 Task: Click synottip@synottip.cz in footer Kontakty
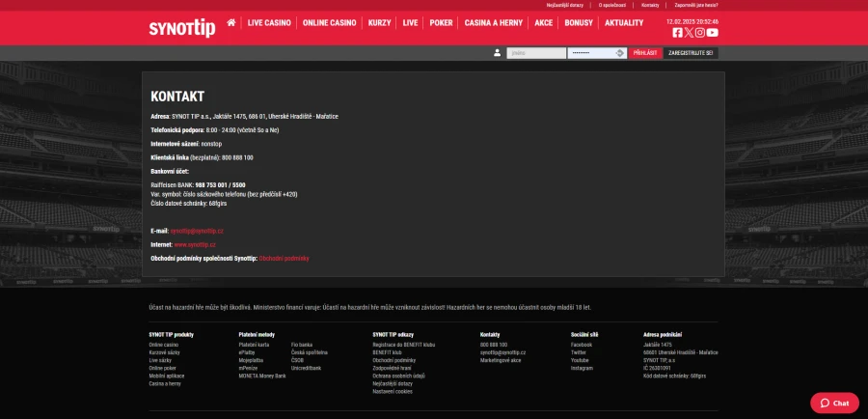[x=502, y=352]
